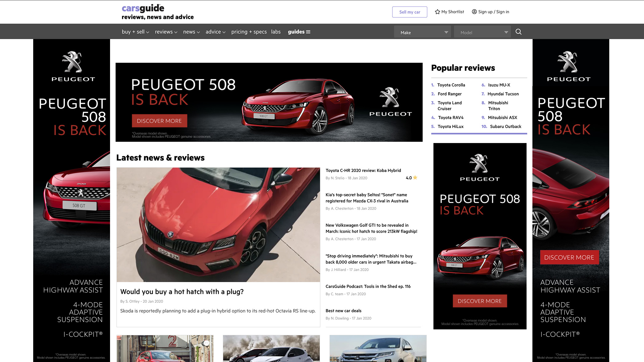The width and height of the screenshot is (644, 362).
Task: Open the Toyota Land Cruiser review
Action: point(449,105)
